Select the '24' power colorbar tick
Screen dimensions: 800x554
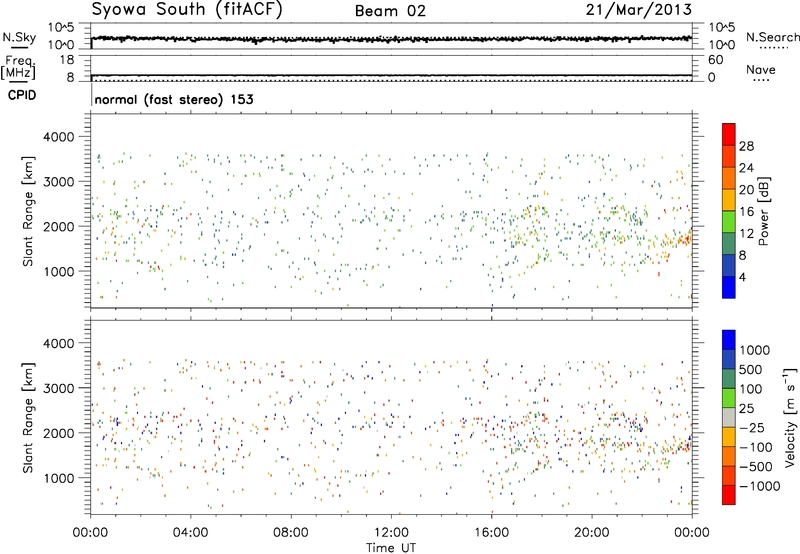(746, 168)
